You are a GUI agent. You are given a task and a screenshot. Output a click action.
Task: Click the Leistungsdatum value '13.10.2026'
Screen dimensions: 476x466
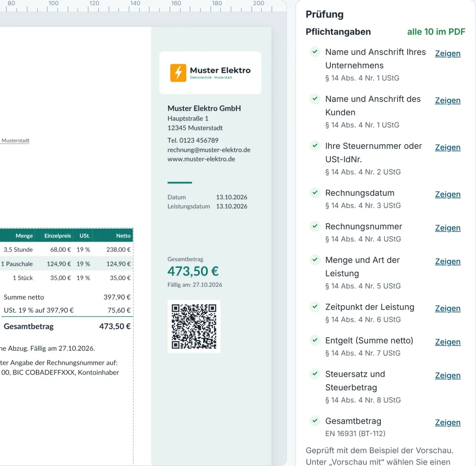pos(232,206)
